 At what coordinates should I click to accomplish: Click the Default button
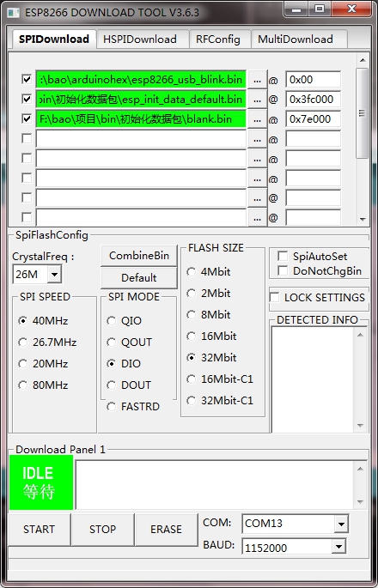pyautogui.click(x=139, y=278)
